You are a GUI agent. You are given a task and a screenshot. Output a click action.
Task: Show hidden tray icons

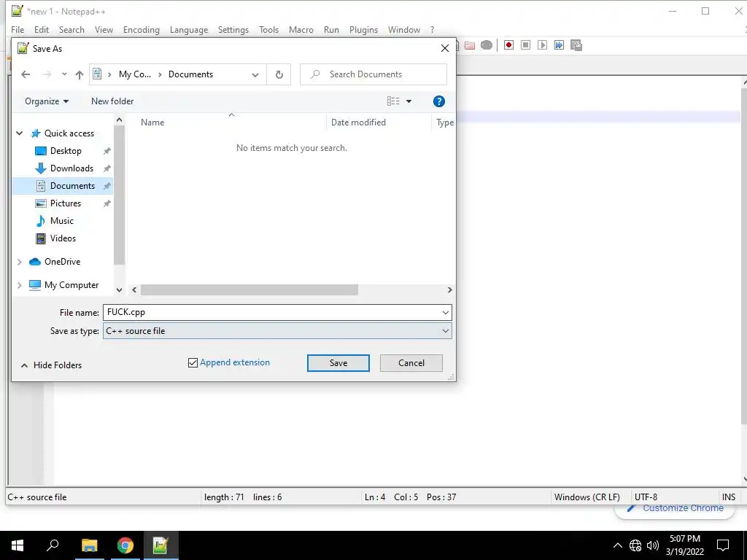(617, 545)
